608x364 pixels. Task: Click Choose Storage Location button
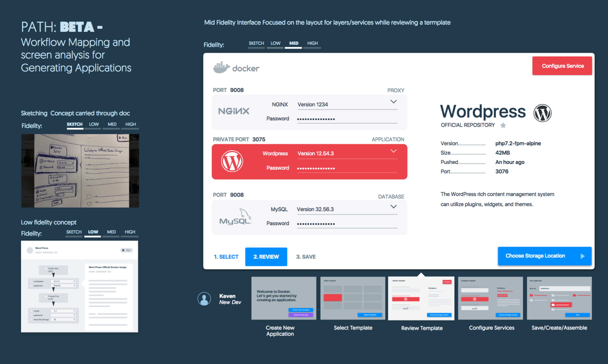(x=545, y=256)
